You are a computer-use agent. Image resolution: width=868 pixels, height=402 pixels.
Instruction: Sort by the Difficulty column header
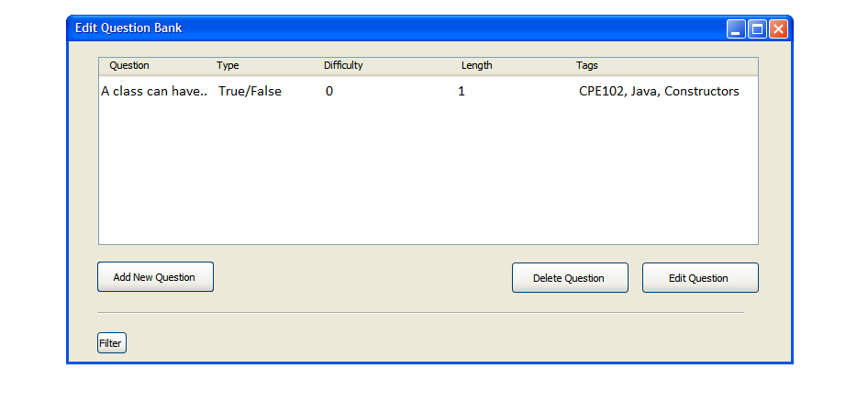[343, 66]
